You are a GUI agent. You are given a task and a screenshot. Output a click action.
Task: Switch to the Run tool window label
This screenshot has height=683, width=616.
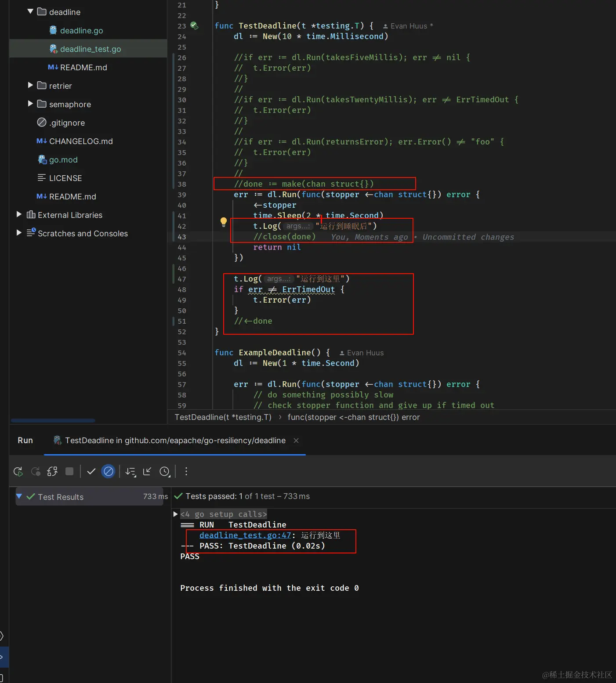(25, 441)
